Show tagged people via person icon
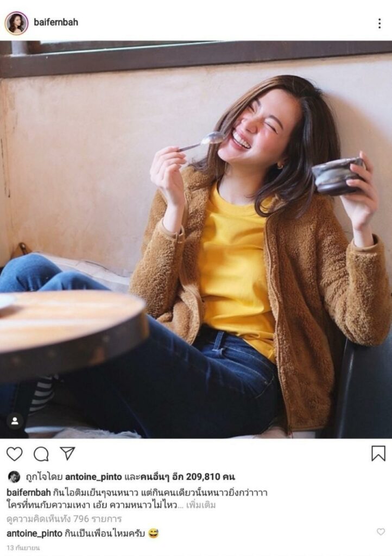Viewport: 392px width, 556px height. click(15, 421)
